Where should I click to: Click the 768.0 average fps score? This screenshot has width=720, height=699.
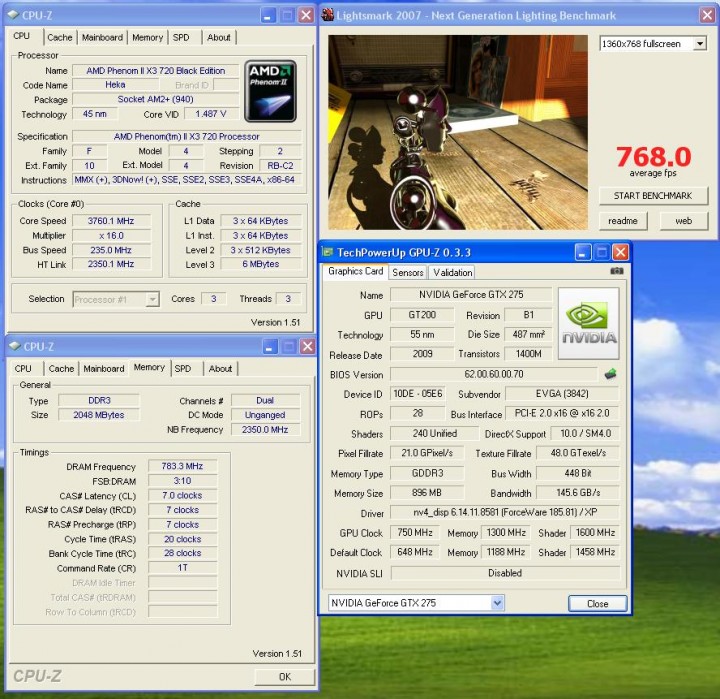(653, 157)
